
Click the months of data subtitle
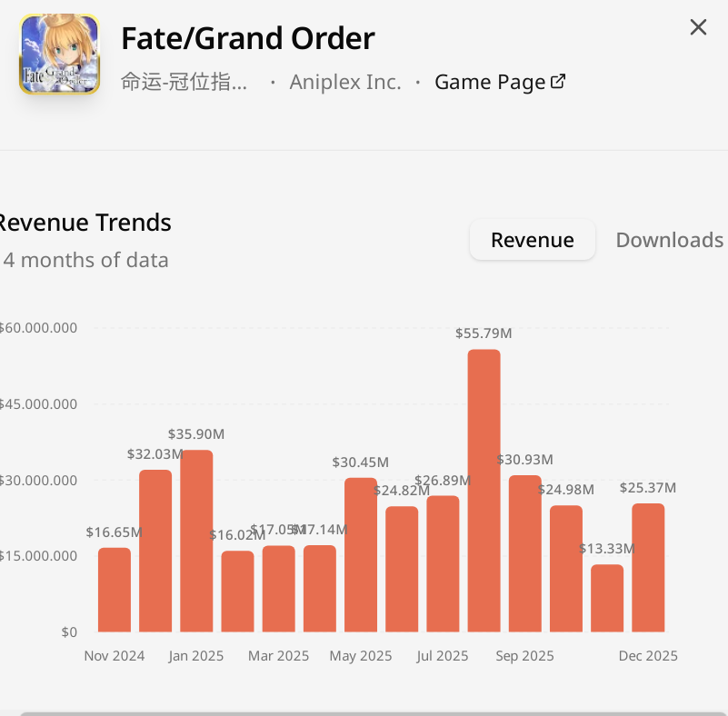85,260
